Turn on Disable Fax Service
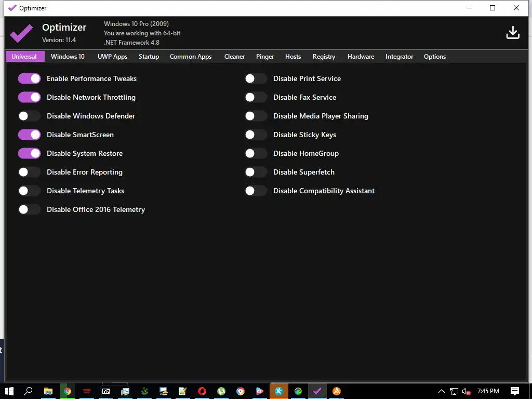The image size is (532, 399). pyautogui.click(x=256, y=97)
